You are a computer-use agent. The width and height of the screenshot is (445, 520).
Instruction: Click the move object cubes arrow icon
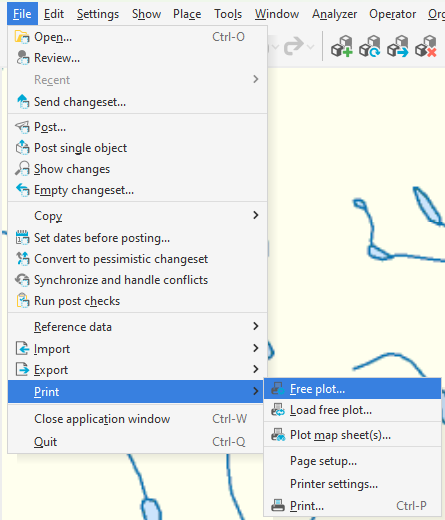click(x=398, y=47)
